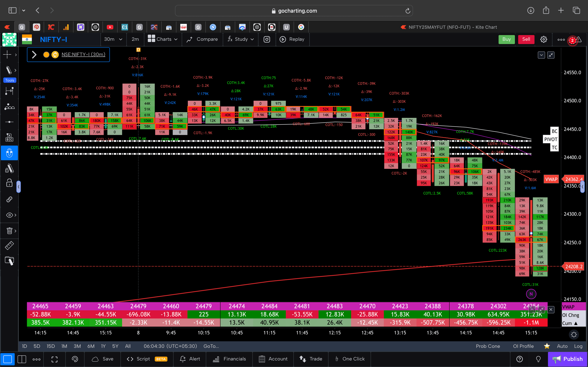The width and height of the screenshot is (588, 367).
Task: Select the Ruler measurement tool
Action: coord(9,245)
